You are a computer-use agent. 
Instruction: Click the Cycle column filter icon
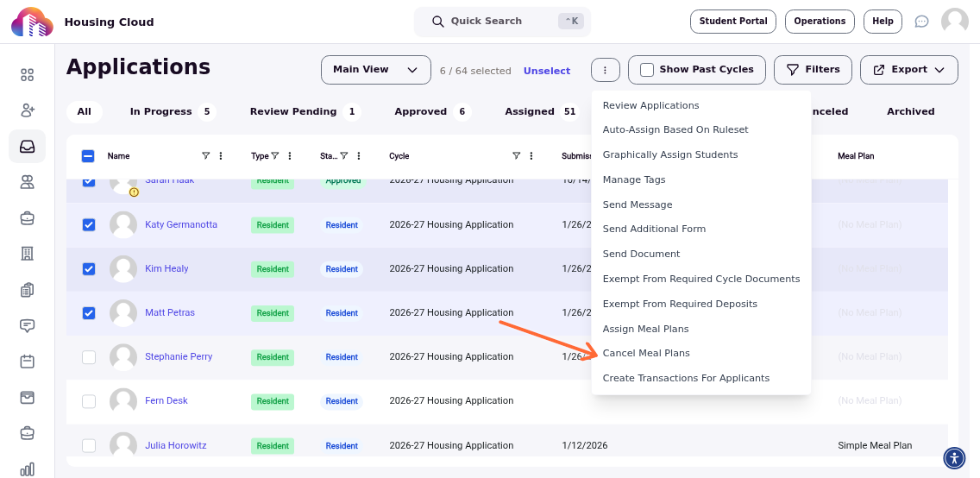(x=516, y=155)
